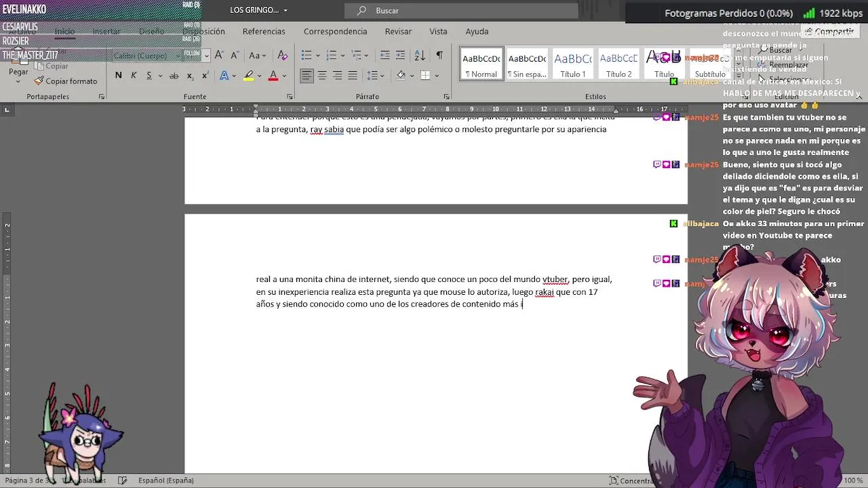This screenshot has width=868, height=488.
Task: Apply text effects with outlined A icon
Action: 224,75
